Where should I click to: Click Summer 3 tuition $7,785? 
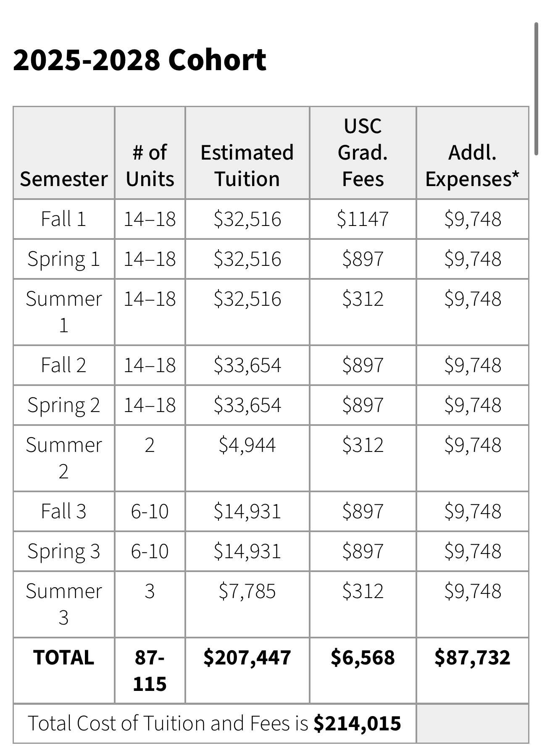point(247,591)
